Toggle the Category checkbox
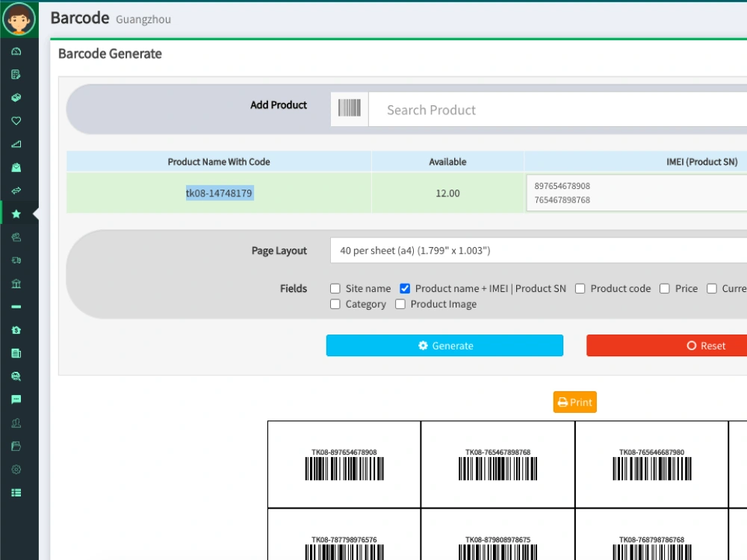 [335, 304]
